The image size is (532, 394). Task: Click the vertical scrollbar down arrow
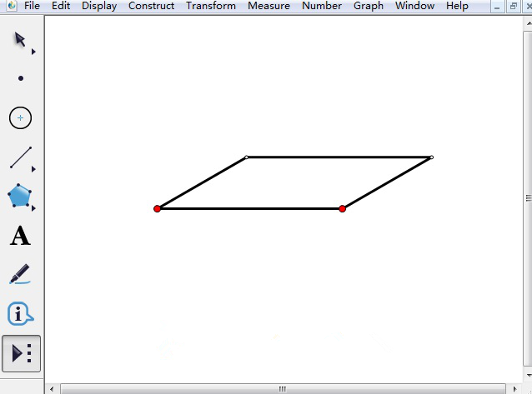[x=529, y=375]
